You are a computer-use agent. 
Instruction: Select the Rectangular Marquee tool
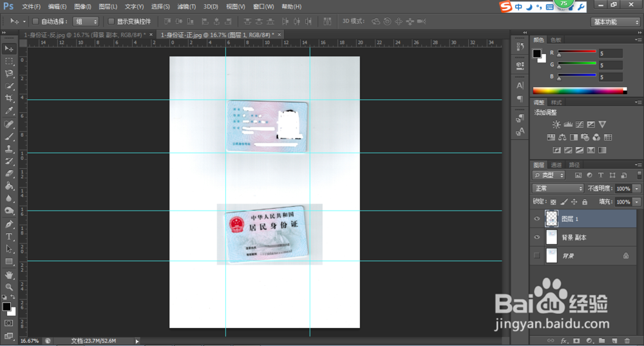(8, 61)
